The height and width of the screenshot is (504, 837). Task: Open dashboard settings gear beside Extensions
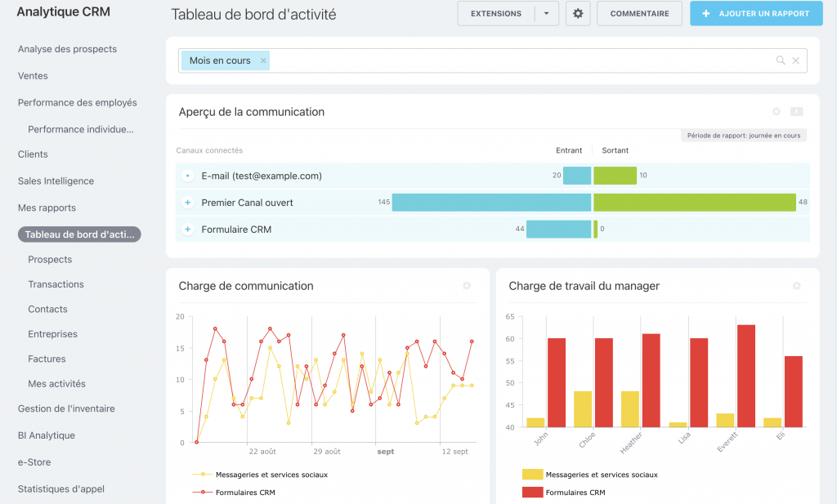pos(578,14)
